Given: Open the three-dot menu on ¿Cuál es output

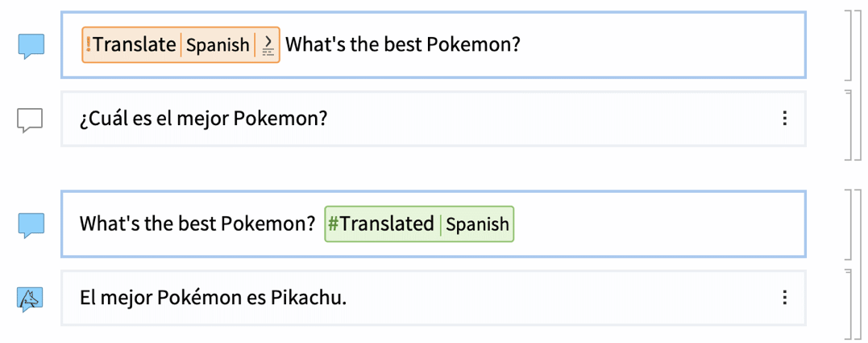Looking at the screenshot, I should point(784,119).
